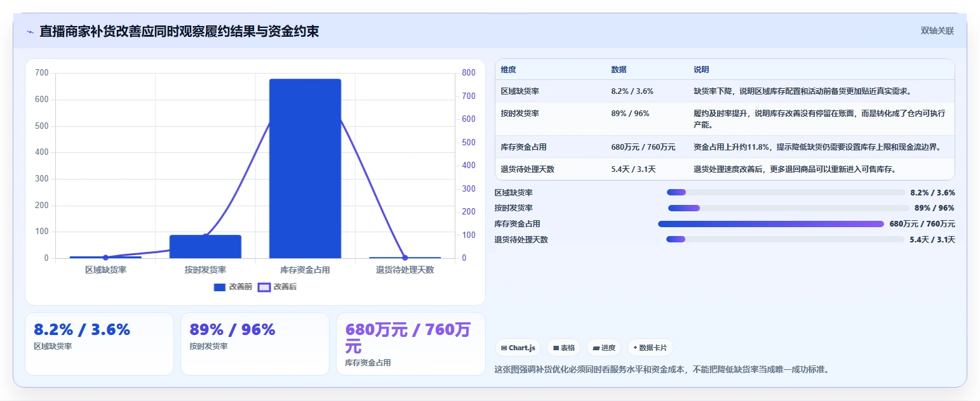Open the 8.2% / 3.6% data card

point(99,344)
